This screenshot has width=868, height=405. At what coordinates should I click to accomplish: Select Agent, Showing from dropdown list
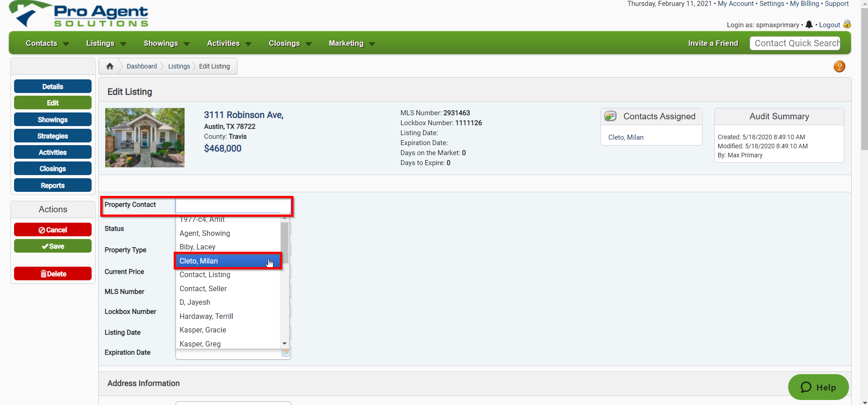(x=228, y=233)
